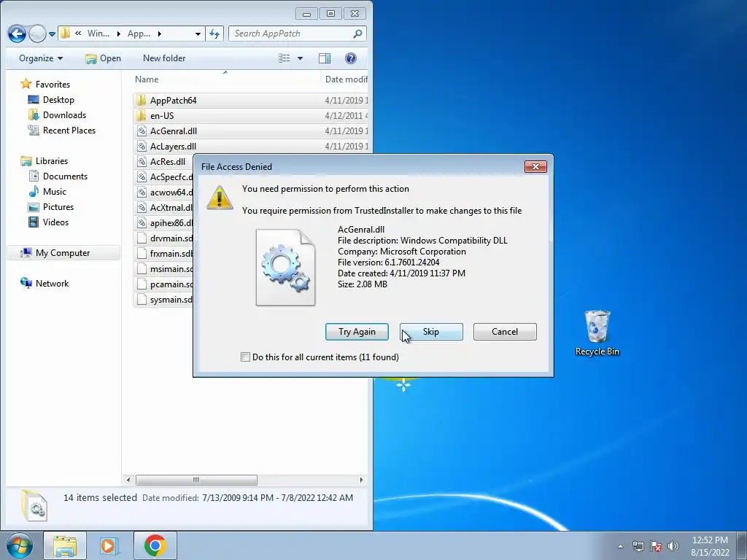Show hidden system tray icons
The width and height of the screenshot is (747, 560).
[x=620, y=546]
